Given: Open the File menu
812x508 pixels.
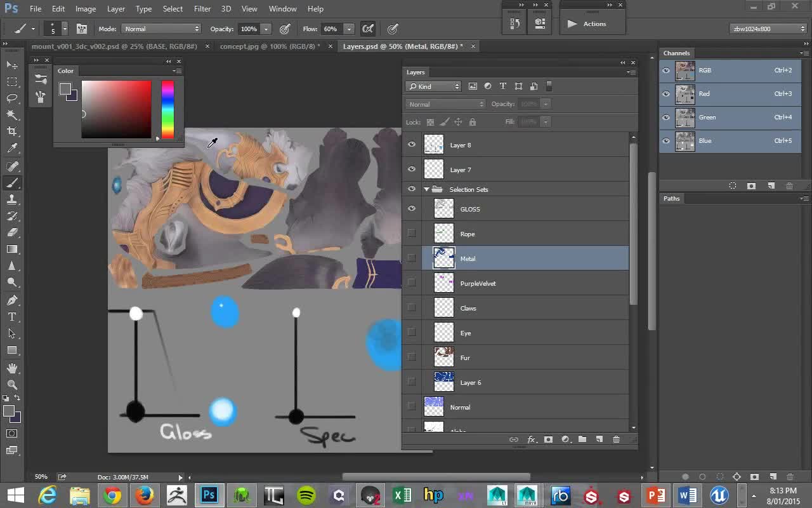Looking at the screenshot, I should point(36,9).
